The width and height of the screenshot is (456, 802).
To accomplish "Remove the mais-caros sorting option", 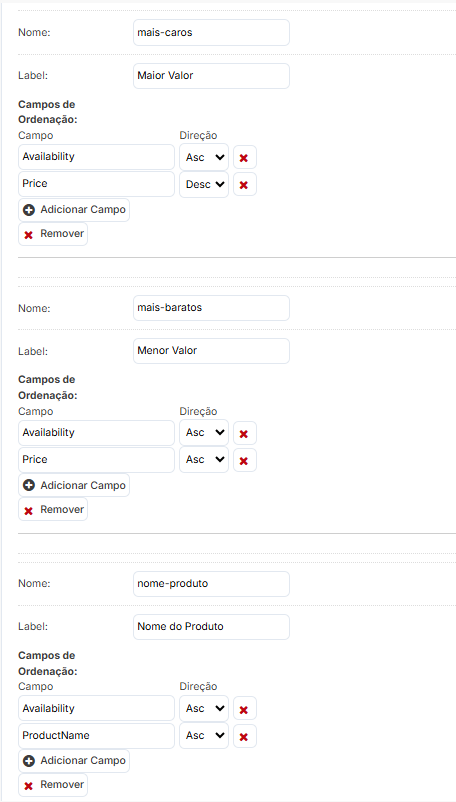I will pos(53,234).
